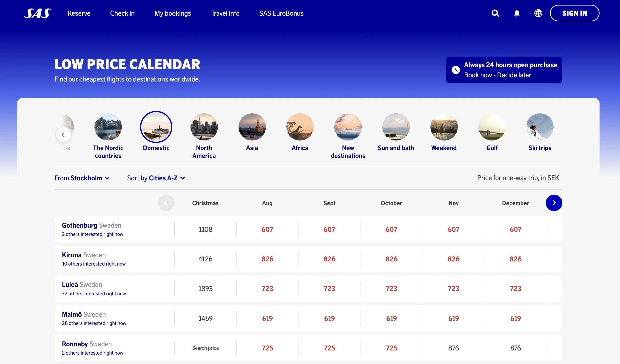The width and height of the screenshot is (620, 364).
Task: Select the Sun and bath category image
Action: 396,127
